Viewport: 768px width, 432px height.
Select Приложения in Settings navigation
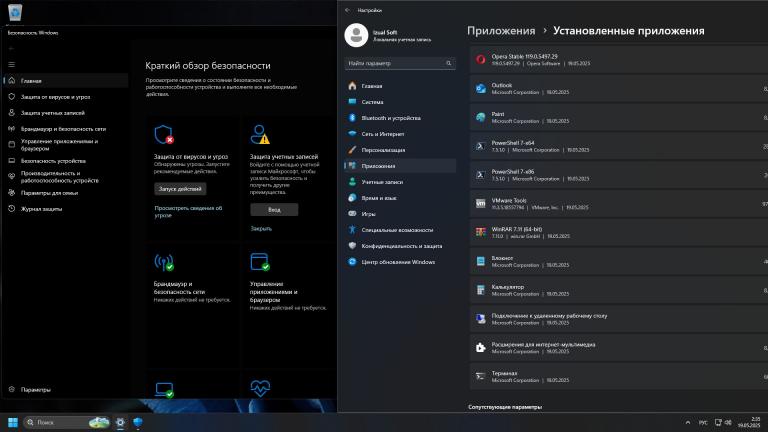[400, 166]
